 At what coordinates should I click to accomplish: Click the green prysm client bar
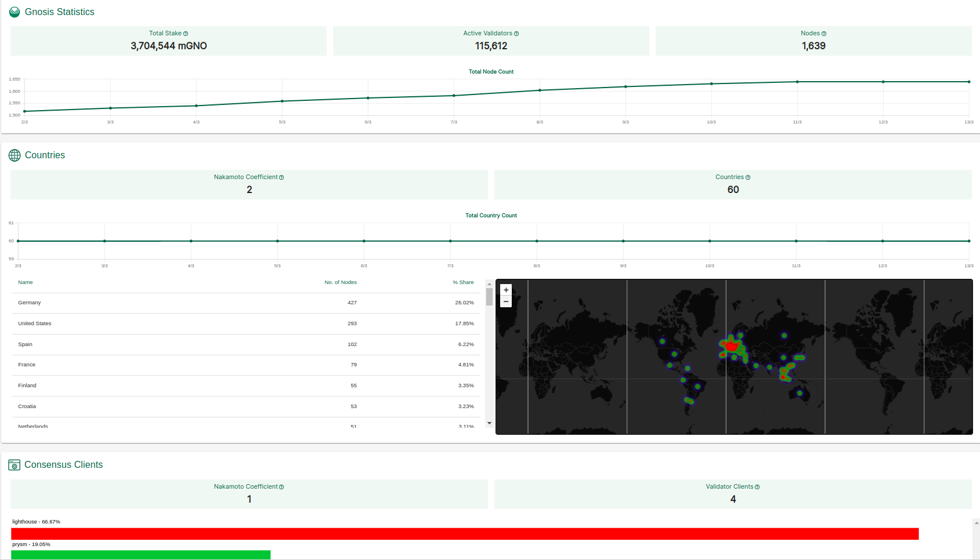pos(140,555)
